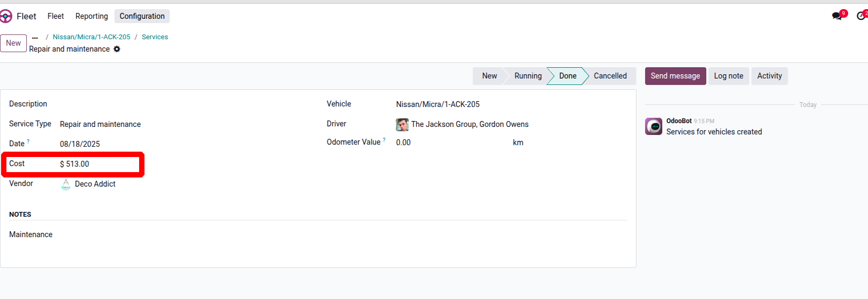Click the Deco Addict vendor logo
This screenshot has height=299, width=868.
pyautogui.click(x=66, y=184)
